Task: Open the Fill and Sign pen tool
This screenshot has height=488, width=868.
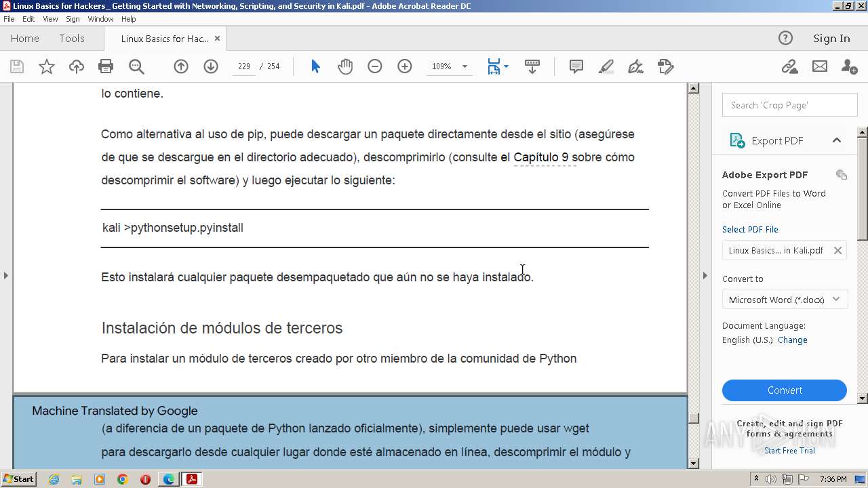Action: tap(635, 66)
